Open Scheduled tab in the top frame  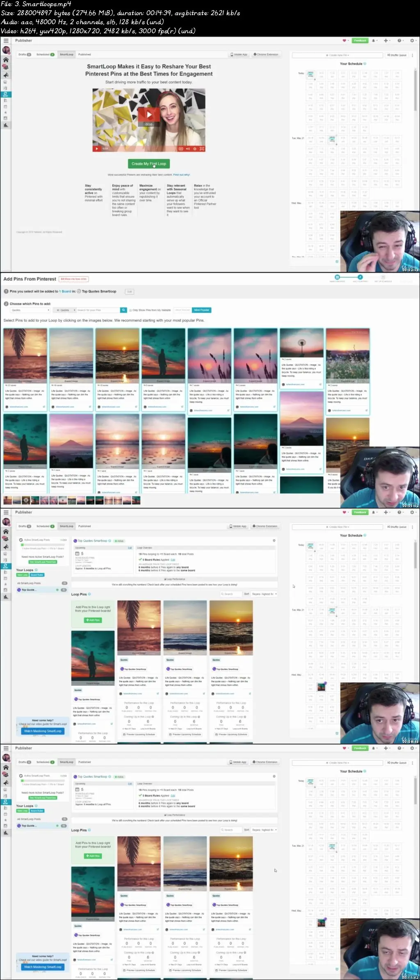click(x=45, y=55)
